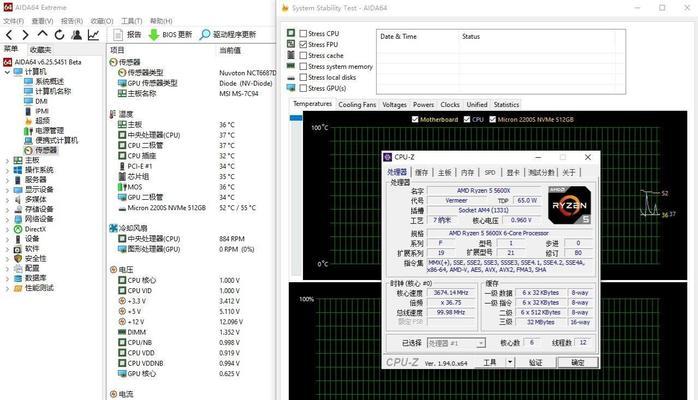Open the 文件(F) menu

pyautogui.click(x=13, y=21)
